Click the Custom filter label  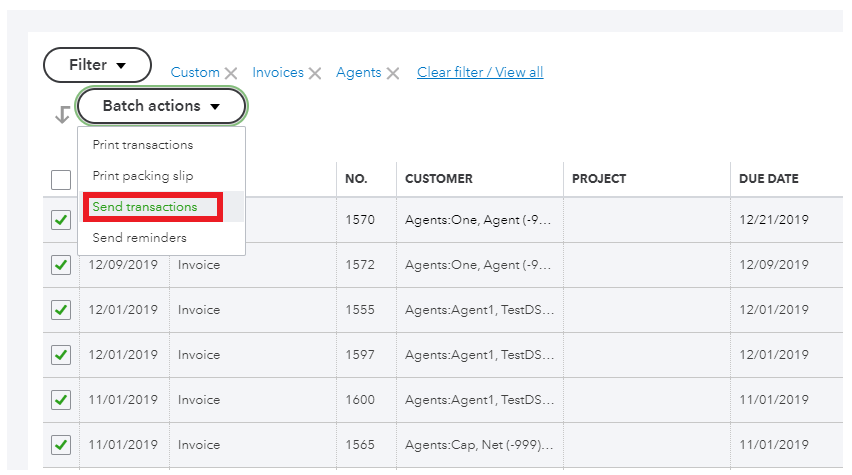[195, 72]
